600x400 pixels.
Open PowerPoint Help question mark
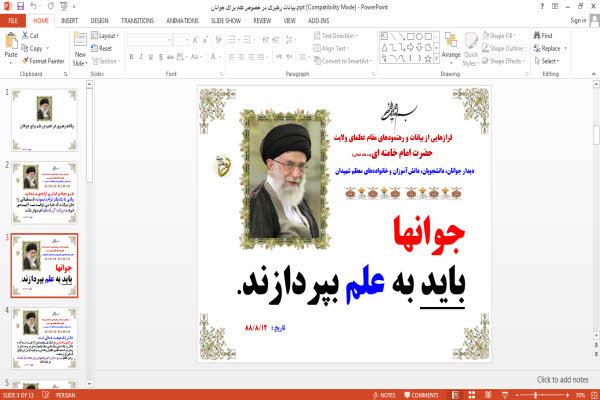click(x=542, y=6)
